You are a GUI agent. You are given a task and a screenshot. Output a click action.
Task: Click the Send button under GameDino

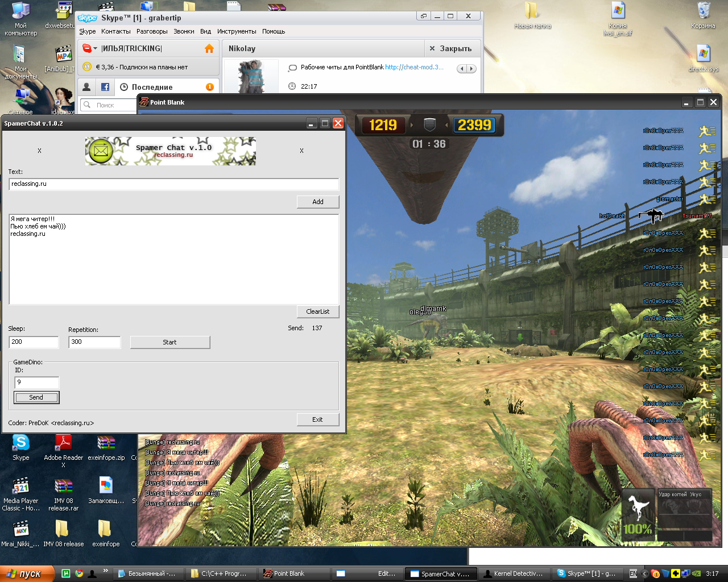pyautogui.click(x=36, y=397)
